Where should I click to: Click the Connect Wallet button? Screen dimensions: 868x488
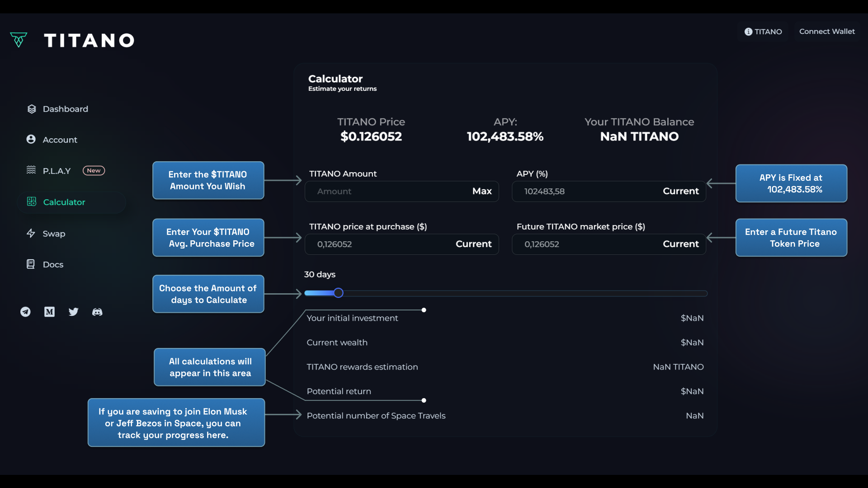tap(826, 32)
